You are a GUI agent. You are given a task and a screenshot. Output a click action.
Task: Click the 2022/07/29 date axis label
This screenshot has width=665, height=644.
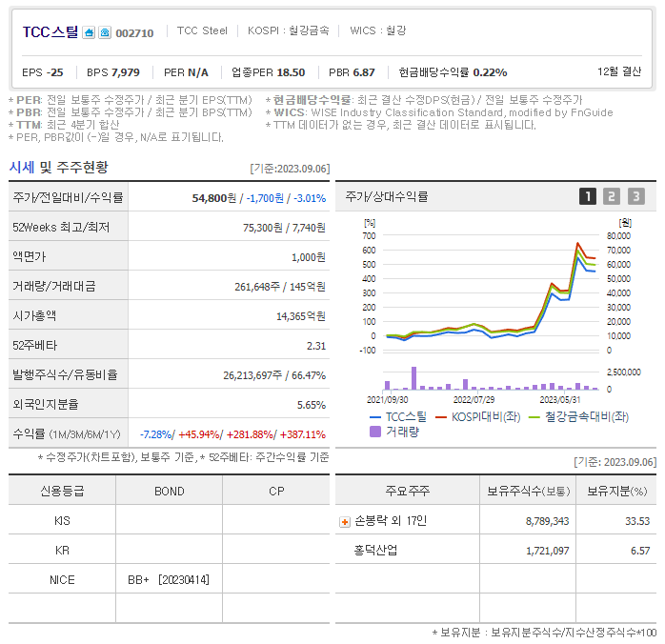click(474, 400)
